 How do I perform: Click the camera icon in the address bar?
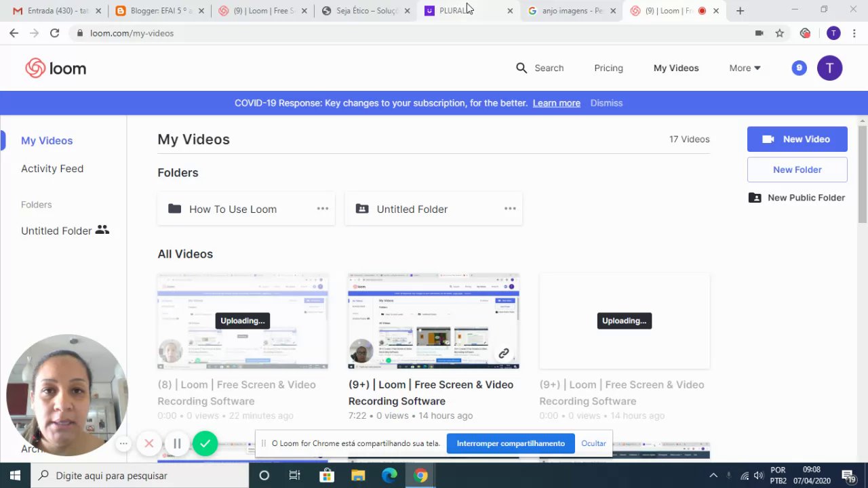pyautogui.click(x=759, y=33)
